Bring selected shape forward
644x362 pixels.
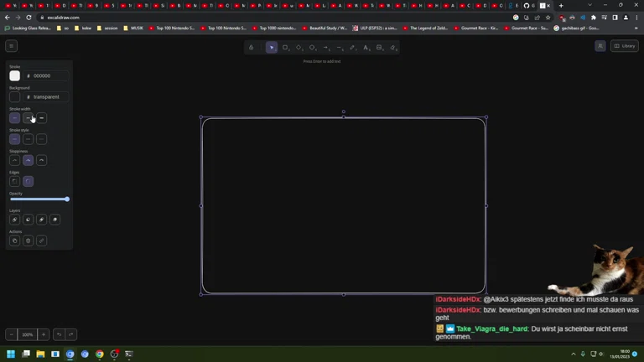point(41,220)
